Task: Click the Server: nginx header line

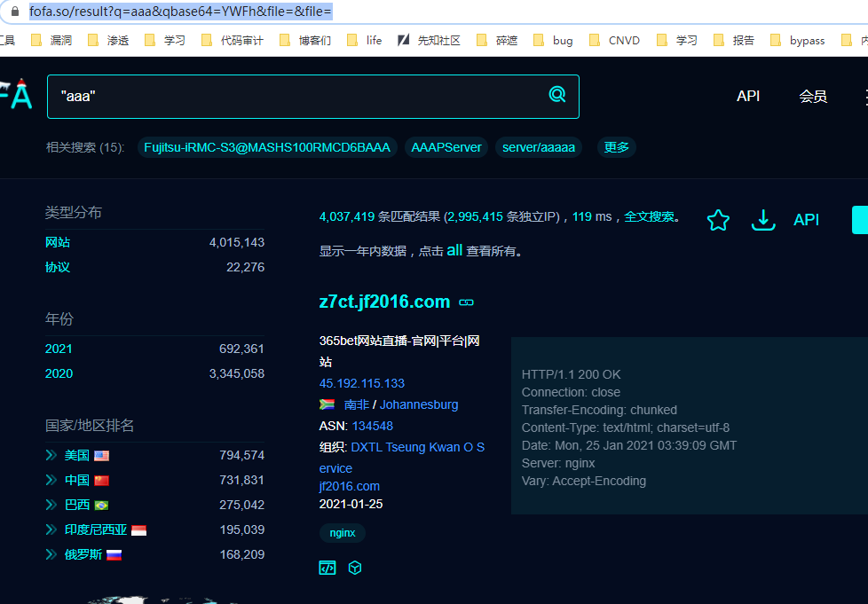Action: tap(558, 463)
